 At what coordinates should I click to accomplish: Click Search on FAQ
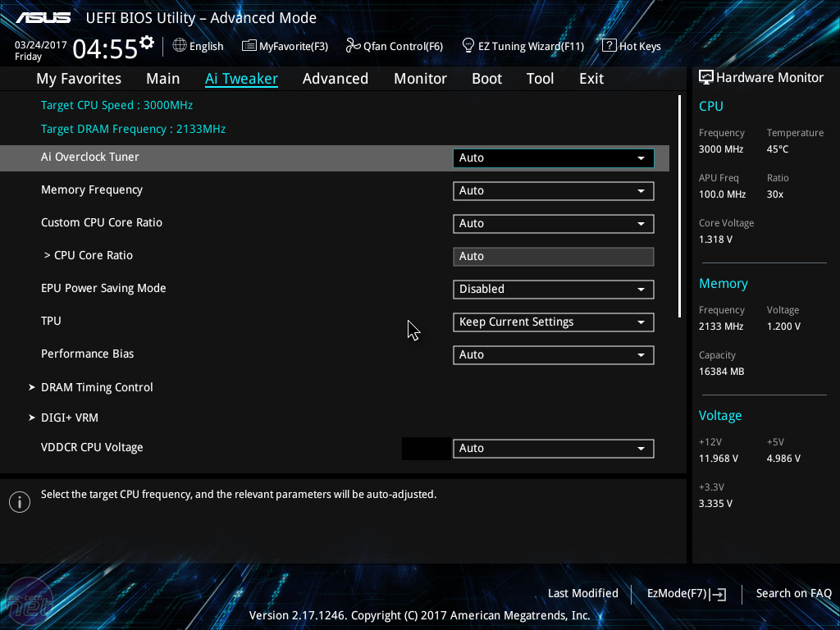793,593
